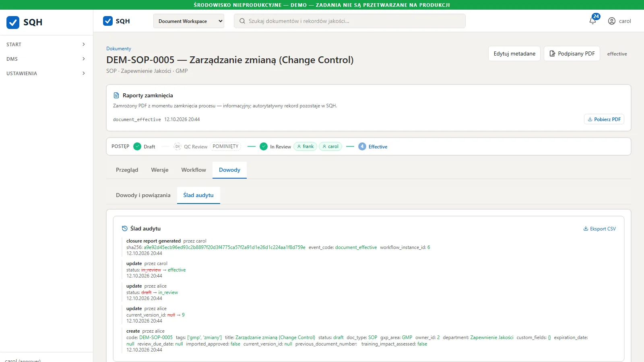Expand the DMS sidebar section
Viewport: 644px width, 362px height.
[46, 59]
